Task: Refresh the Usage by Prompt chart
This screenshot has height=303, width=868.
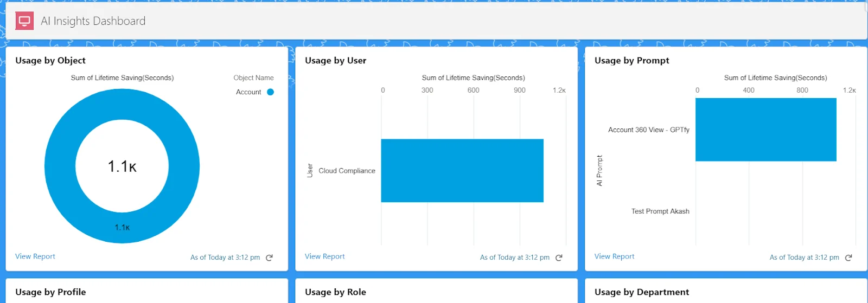Action: tap(848, 257)
